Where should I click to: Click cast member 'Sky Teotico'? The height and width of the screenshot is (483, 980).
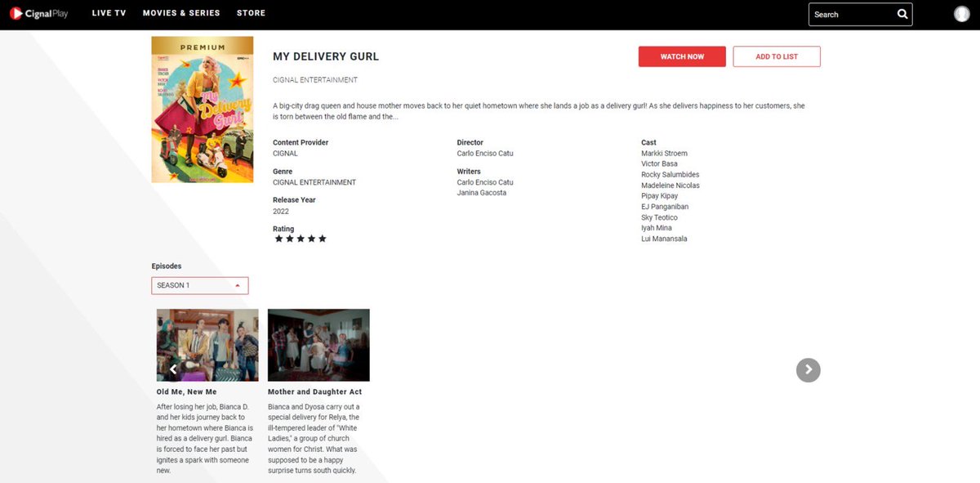(660, 217)
